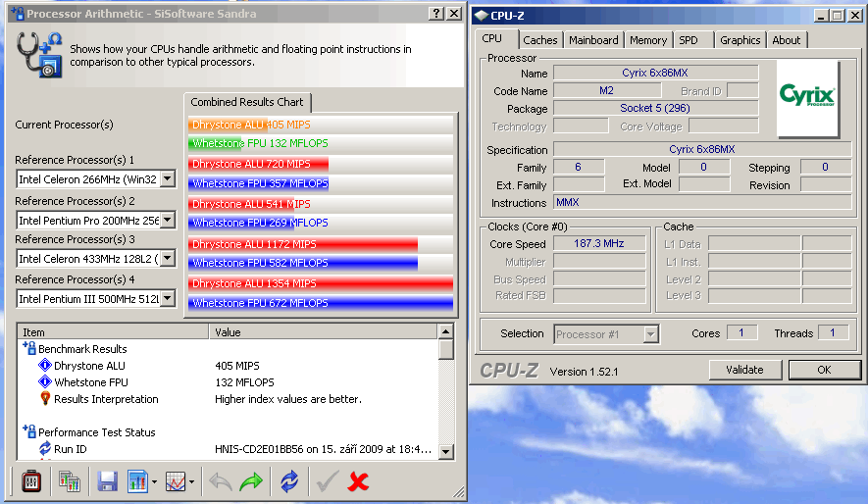Image resolution: width=868 pixels, height=504 pixels.
Task: Click the green forward arrow icon
Action: click(251, 481)
